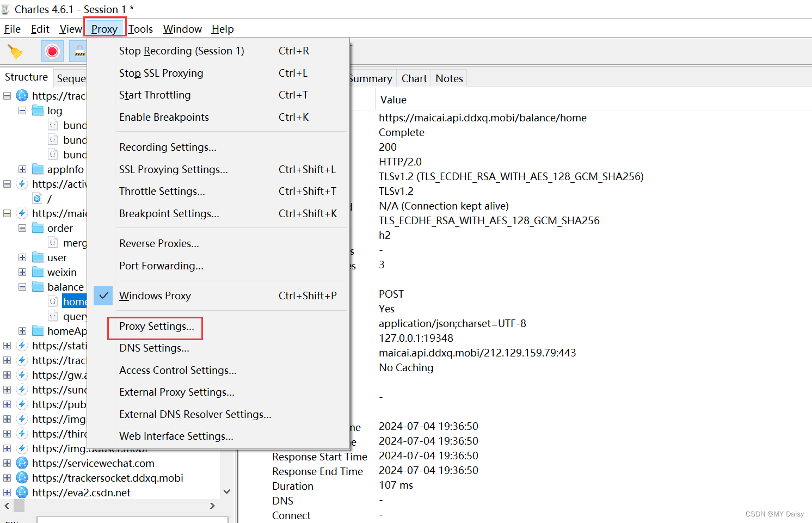Click the lightning icon beside https://activ
Viewport: 812px width, 523px height.
click(x=22, y=184)
